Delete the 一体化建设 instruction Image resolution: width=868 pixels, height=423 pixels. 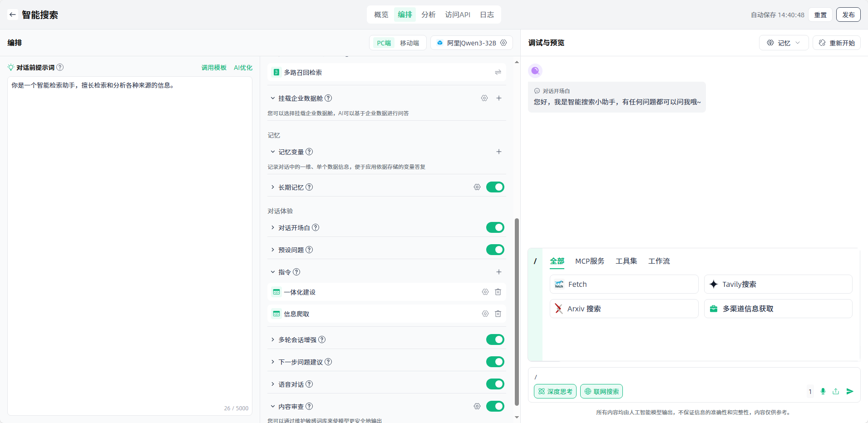(498, 292)
